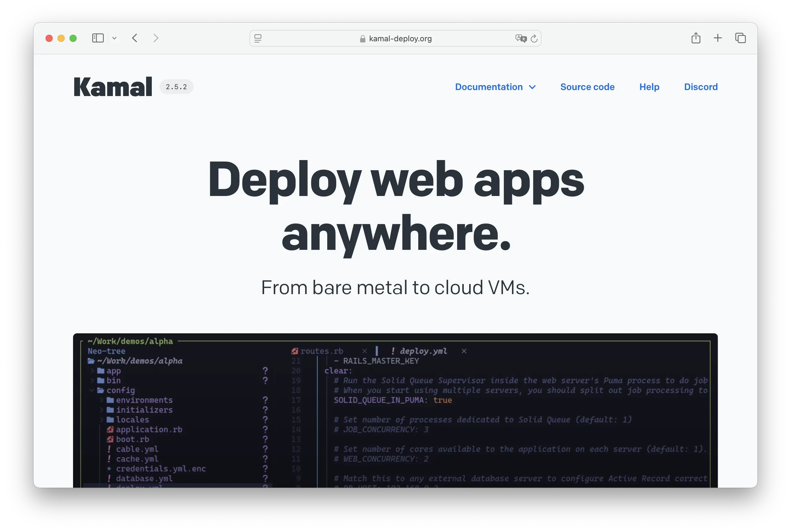Viewport: 791px width, 532px height.
Task: Open a new tab with plus icon
Action: pos(718,38)
